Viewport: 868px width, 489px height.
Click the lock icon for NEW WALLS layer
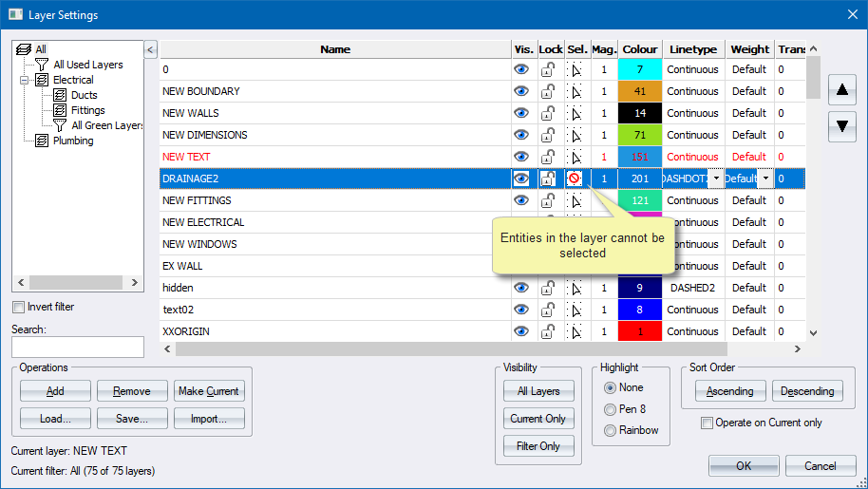(549, 113)
